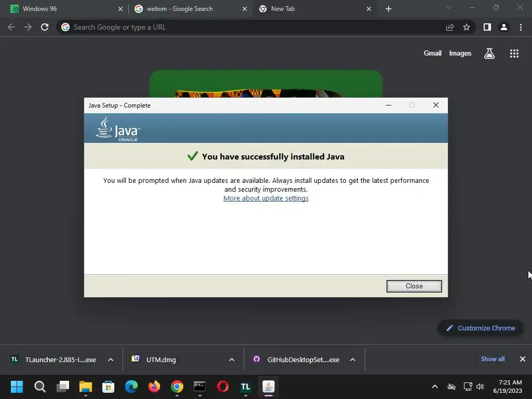Go back in Chrome
The image size is (532, 399).
coord(11,27)
